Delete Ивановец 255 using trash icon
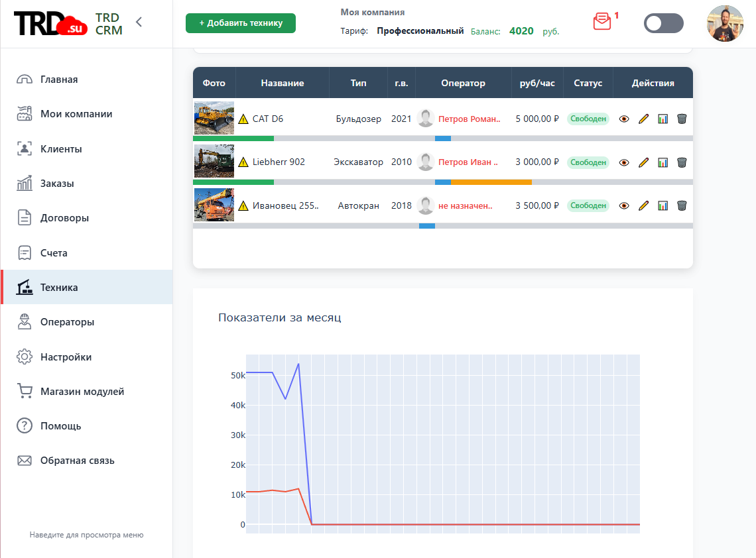This screenshot has height=558, width=756. click(x=682, y=205)
